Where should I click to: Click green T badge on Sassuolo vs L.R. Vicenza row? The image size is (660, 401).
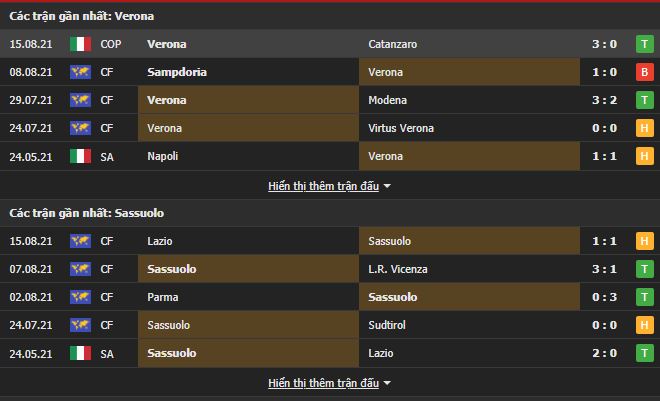[x=645, y=269]
